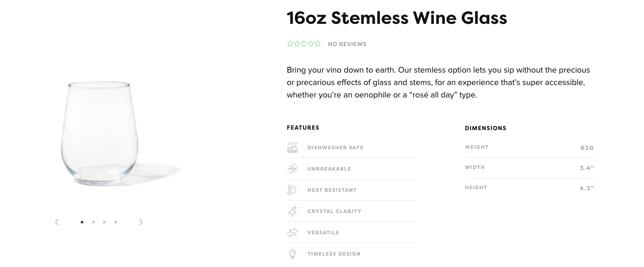
Task: Select the fourth carousel dot
Action: pyautogui.click(x=115, y=222)
